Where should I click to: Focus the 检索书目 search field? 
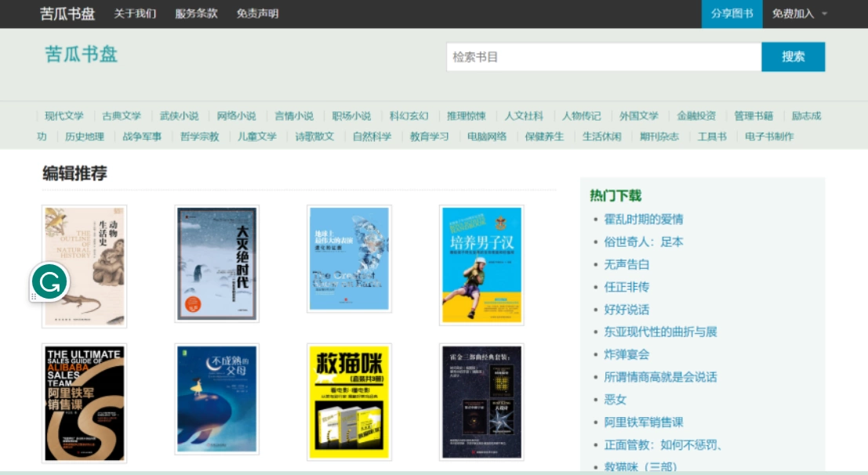(x=604, y=56)
